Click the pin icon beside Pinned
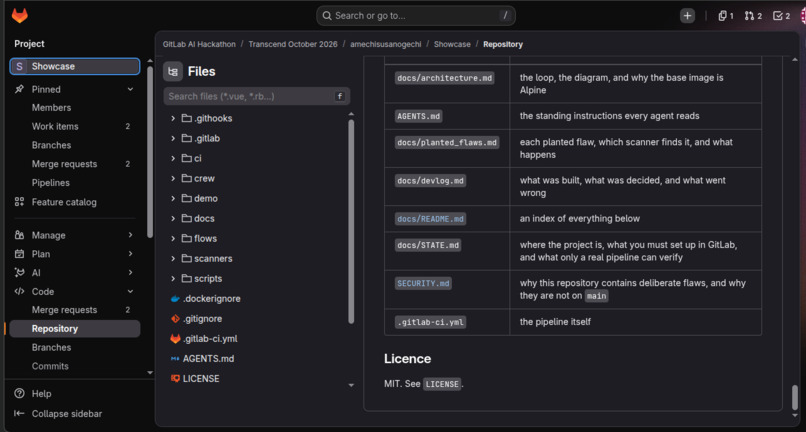The width and height of the screenshot is (806, 432). (x=20, y=89)
